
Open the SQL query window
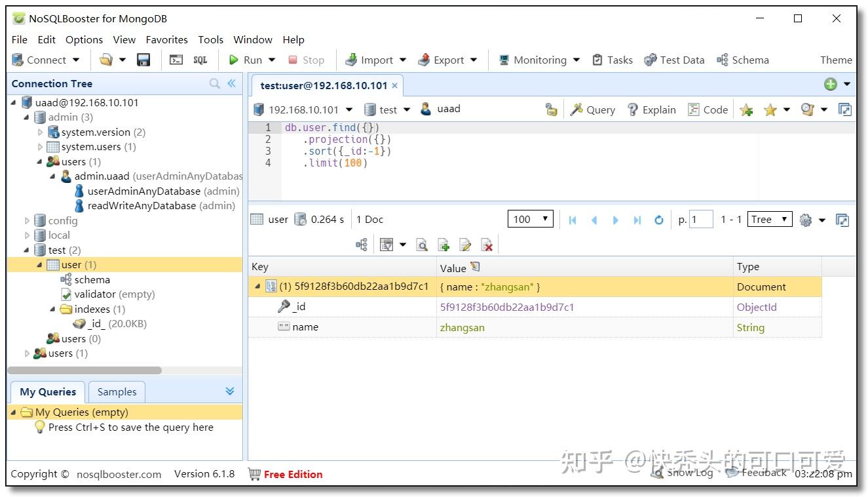click(200, 60)
